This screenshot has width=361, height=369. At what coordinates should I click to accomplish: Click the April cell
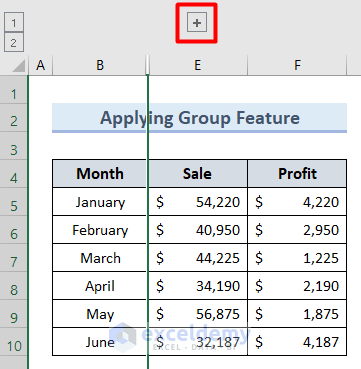[100, 286]
